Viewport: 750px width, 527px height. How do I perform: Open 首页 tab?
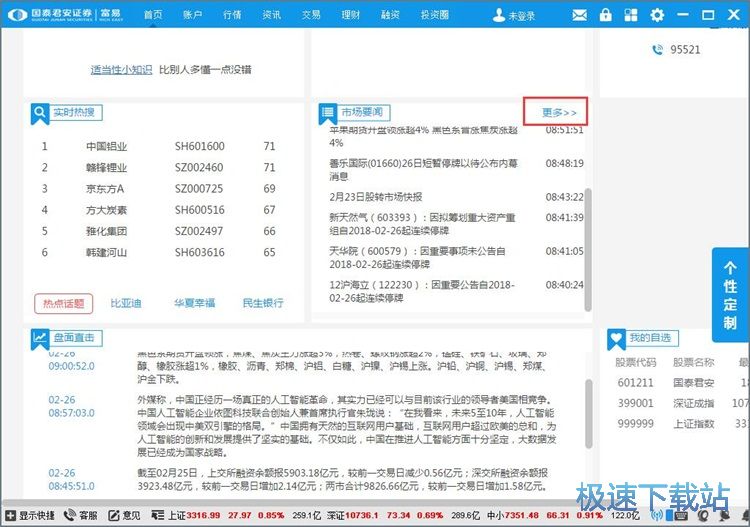pos(153,15)
